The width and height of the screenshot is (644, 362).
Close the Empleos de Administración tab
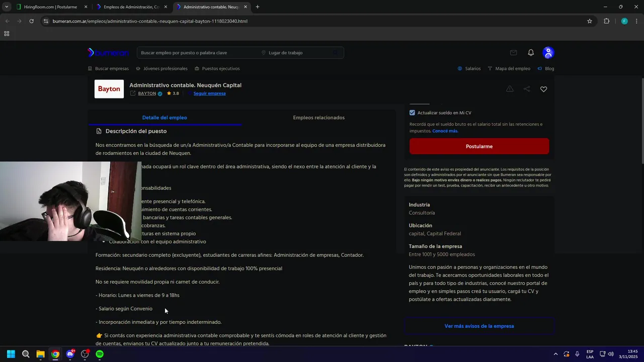tap(166, 7)
